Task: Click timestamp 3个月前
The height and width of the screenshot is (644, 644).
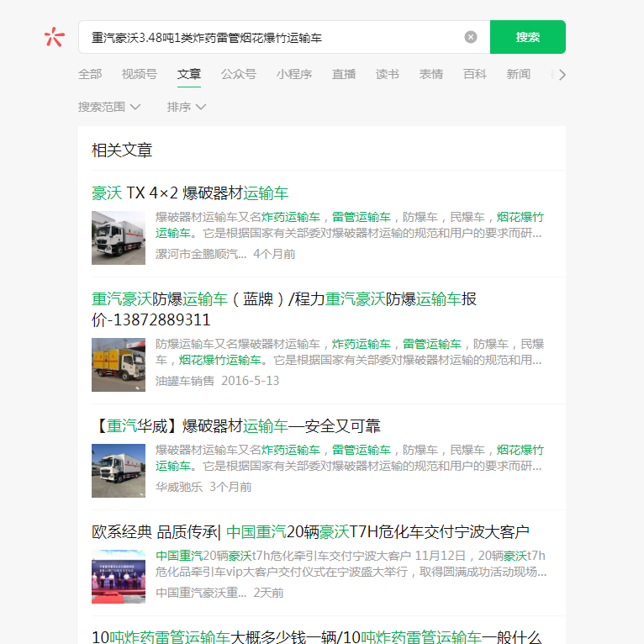Action: (x=230, y=487)
